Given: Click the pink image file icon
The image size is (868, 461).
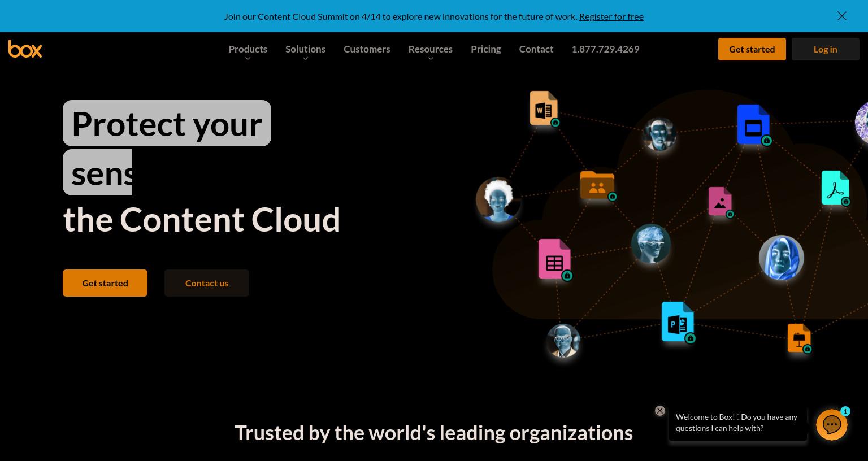Looking at the screenshot, I should point(720,202).
